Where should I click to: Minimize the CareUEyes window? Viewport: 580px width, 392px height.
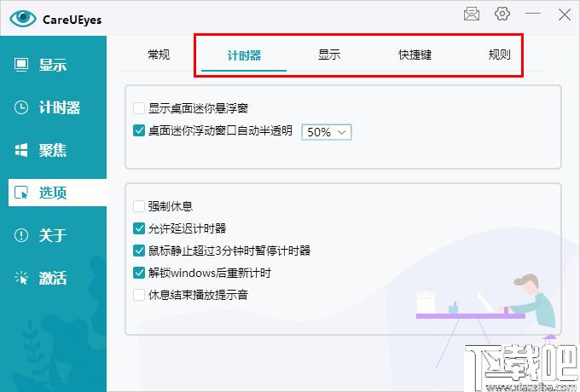pos(533,14)
